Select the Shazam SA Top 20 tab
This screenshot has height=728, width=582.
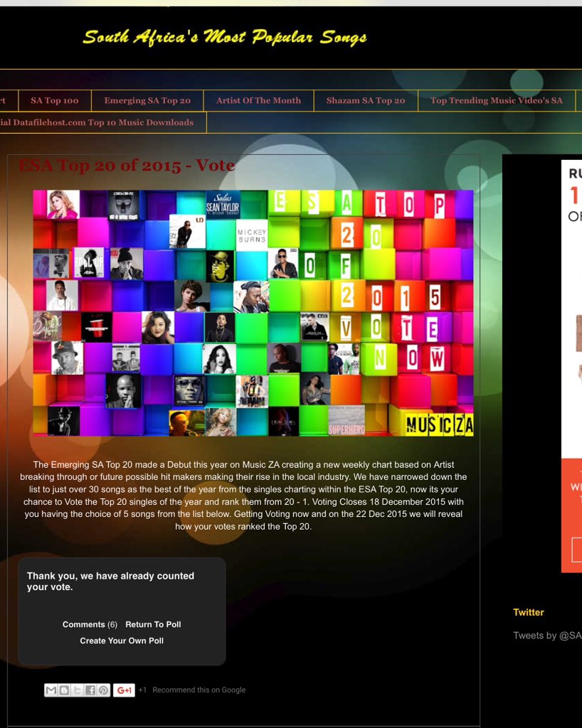pos(366,101)
